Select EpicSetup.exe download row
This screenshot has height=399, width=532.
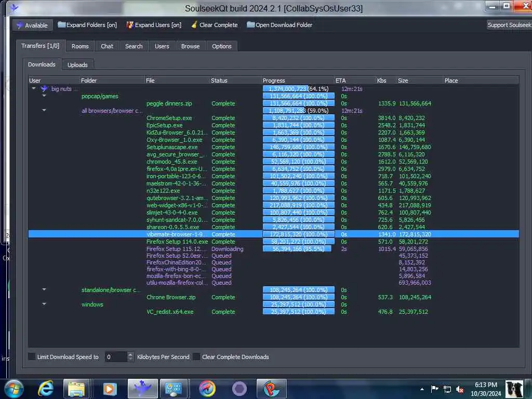273,125
